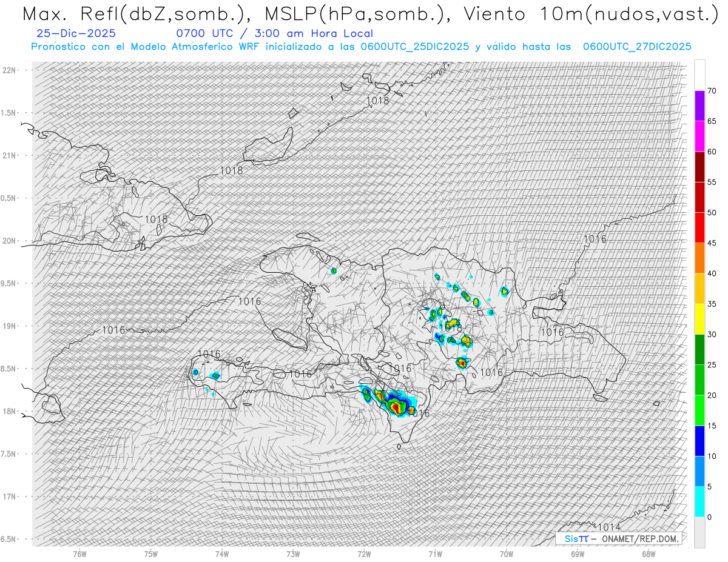
Task: Click the cyan 0–5 dBZ colorbar segment
Action: 700,502
